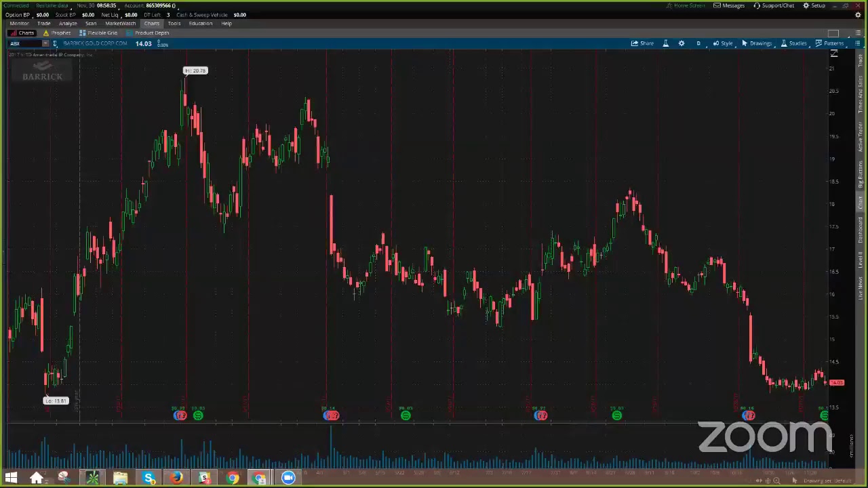Open Home Screen link

click(686, 5)
